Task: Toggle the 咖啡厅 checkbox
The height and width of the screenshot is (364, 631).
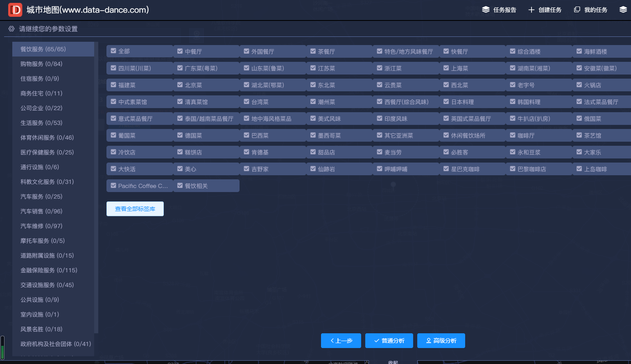Action: coord(513,135)
